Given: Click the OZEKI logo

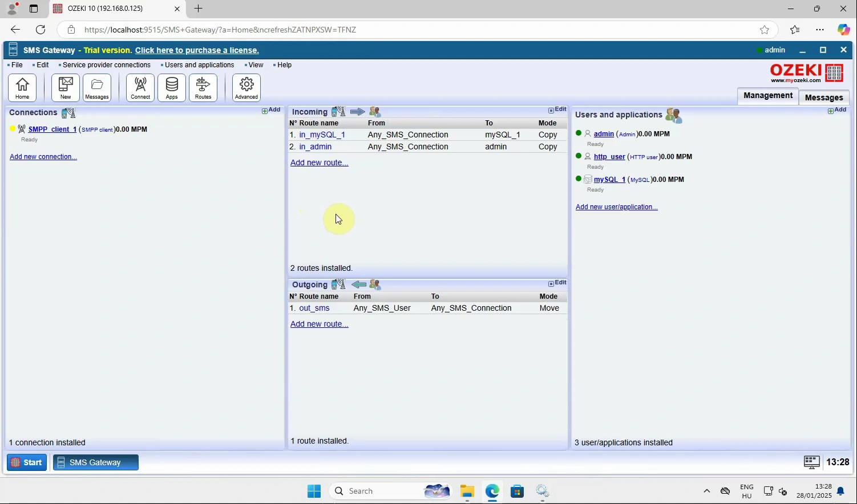Looking at the screenshot, I should 806,73.
